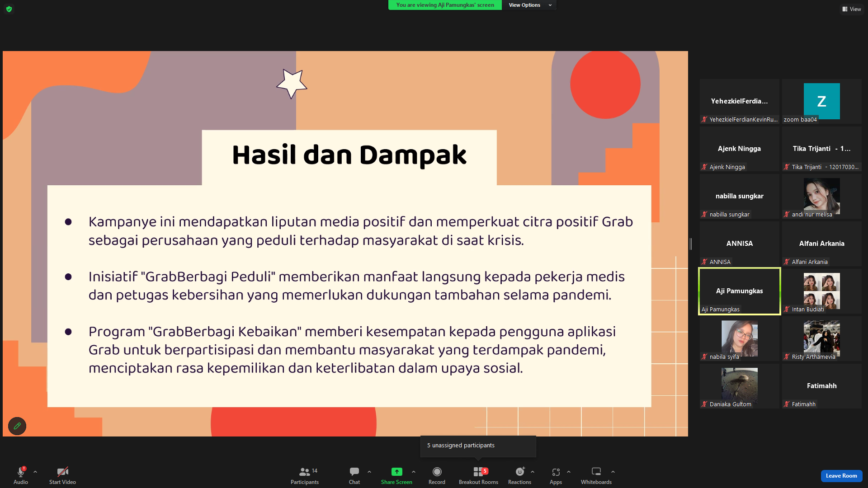Viewport: 868px width, 488px height.
Task: Select Daniaka Gultom's video tile
Action: pyautogui.click(x=740, y=386)
